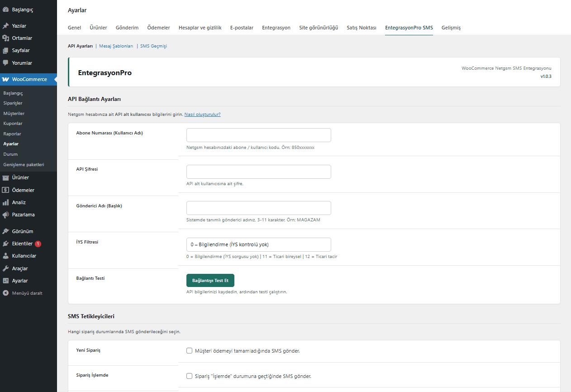Click the Pazarlama megaphone icon
Screen dimensions: 571x392
[x=5, y=215]
